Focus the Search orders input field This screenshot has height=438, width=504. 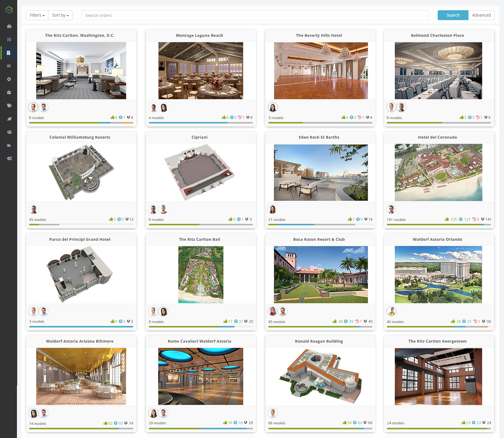(x=255, y=15)
